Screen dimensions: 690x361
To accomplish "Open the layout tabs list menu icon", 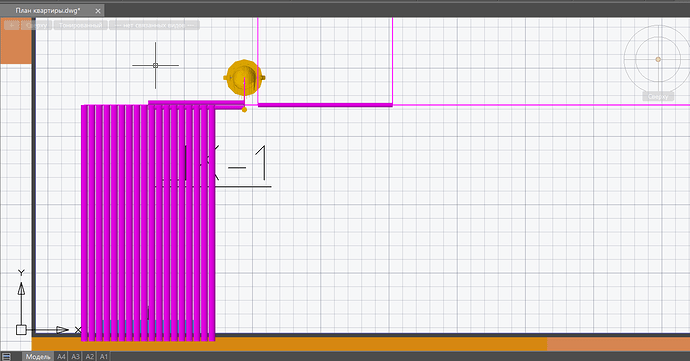I will coord(6,357).
